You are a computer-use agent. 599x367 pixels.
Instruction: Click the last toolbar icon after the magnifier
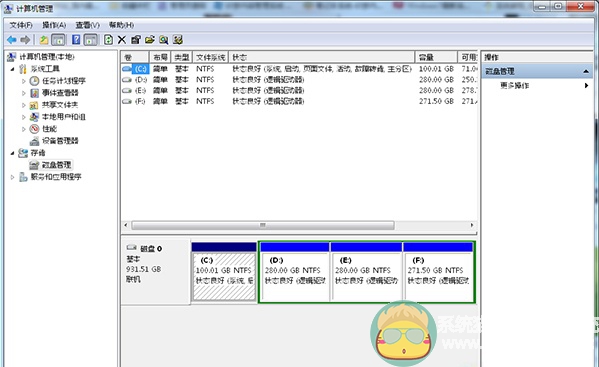(178, 40)
